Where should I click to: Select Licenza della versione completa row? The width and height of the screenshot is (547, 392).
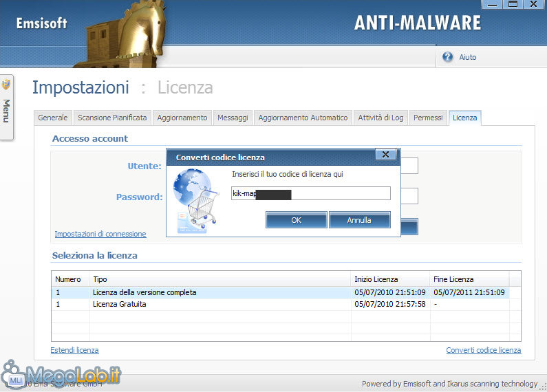point(281,292)
